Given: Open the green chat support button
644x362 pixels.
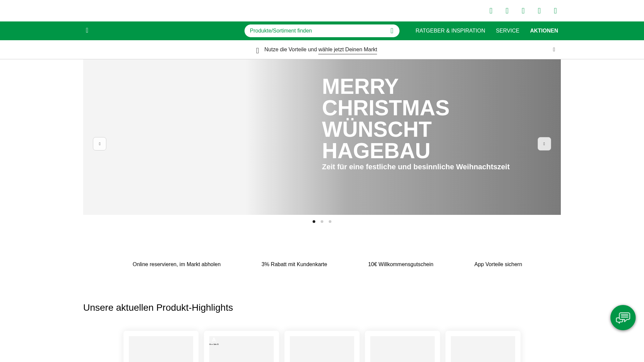Looking at the screenshot, I should [623, 317].
